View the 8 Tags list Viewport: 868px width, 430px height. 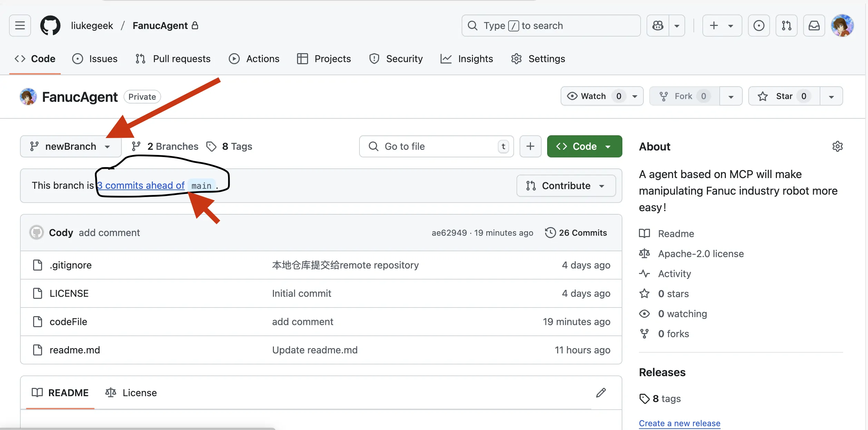[229, 146]
